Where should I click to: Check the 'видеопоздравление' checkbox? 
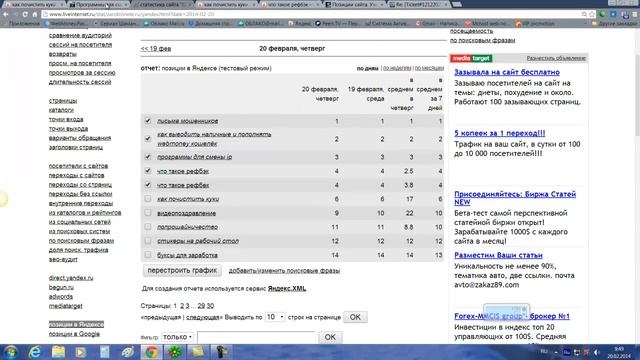(148, 213)
